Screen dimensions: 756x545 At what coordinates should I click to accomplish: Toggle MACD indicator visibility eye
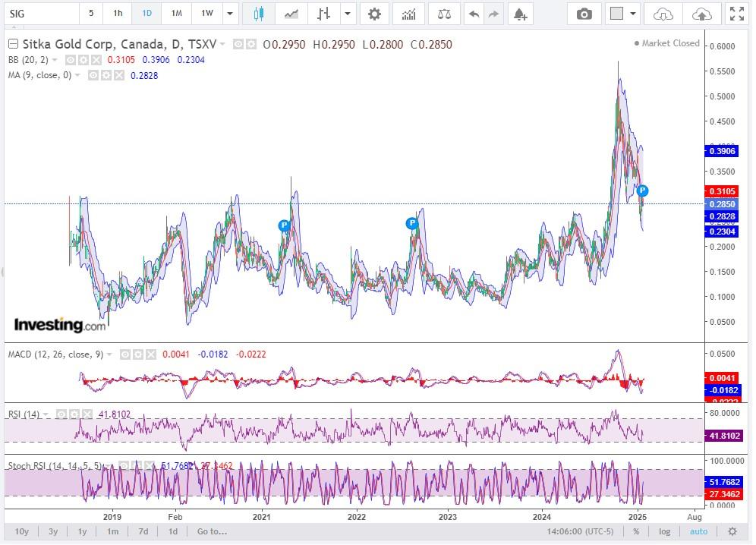coord(125,354)
